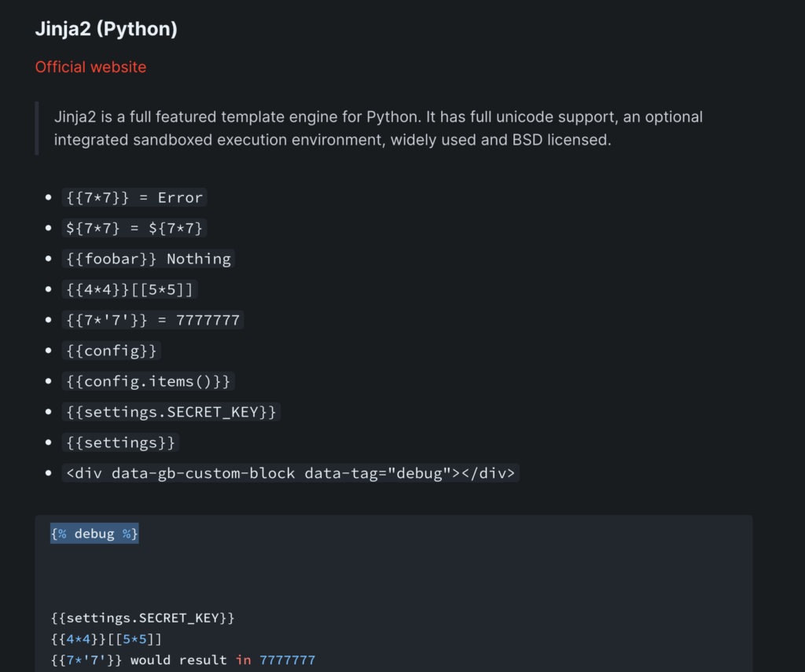Select the div data-gb-custom-block snippet
Image resolution: width=805 pixels, height=672 pixels.
point(291,473)
